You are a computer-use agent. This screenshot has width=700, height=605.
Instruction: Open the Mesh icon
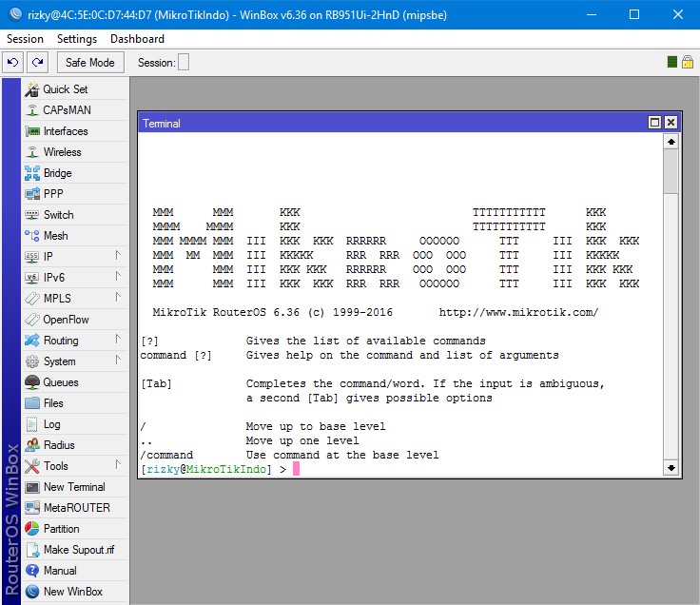pyautogui.click(x=31, y=236)
